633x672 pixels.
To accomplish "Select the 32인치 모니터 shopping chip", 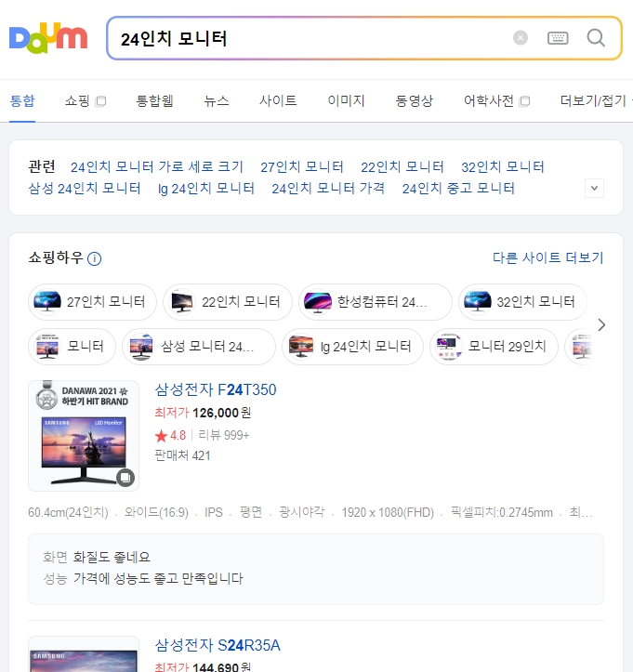I will tap(522, 302).
